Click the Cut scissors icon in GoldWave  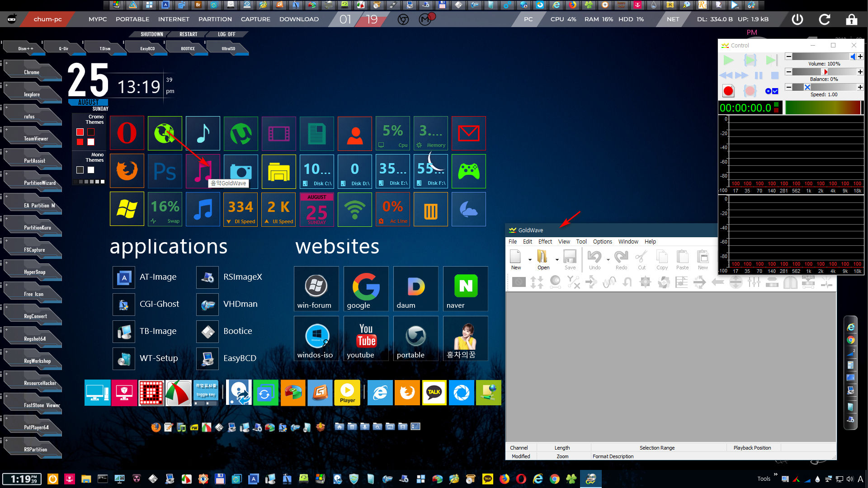pos(642,257)
